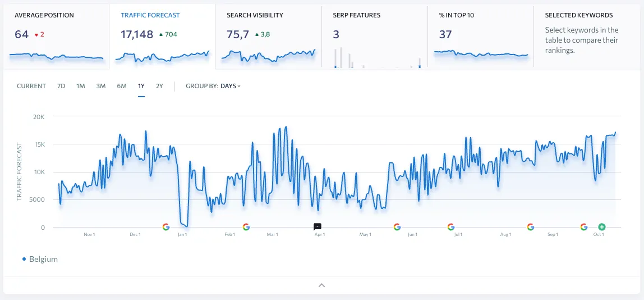Click the 15K y-axis label

click(x=38, y=144)
